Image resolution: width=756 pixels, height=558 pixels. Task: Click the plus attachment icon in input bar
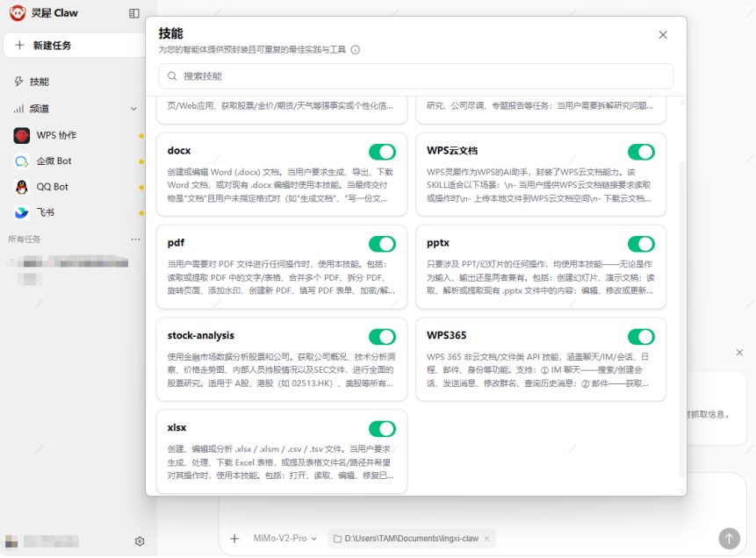tap(234, 539)
